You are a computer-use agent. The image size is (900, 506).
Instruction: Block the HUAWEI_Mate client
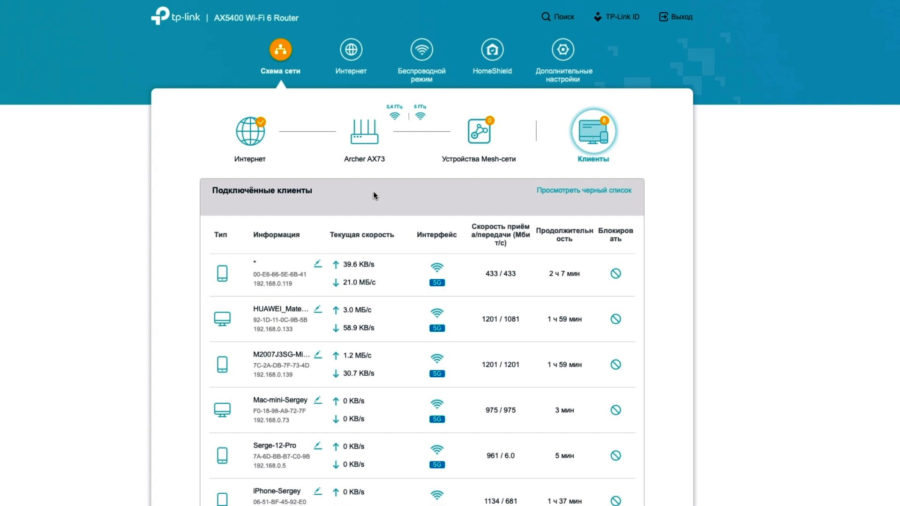tap(615, 319)
